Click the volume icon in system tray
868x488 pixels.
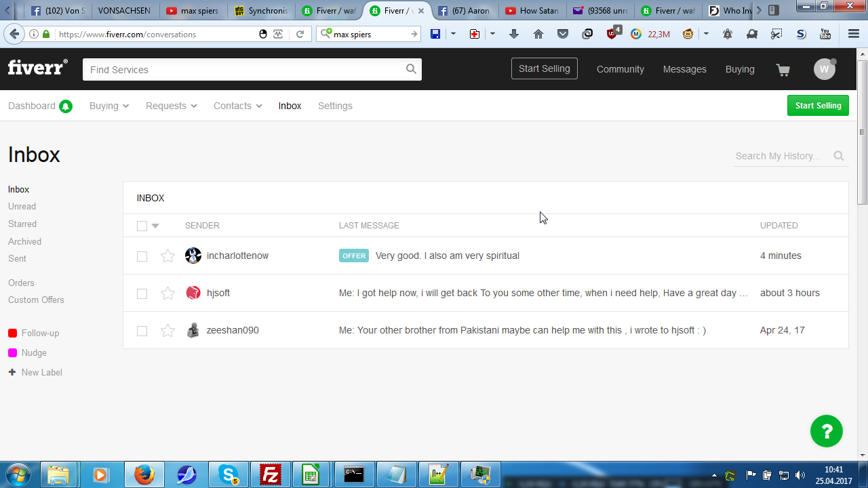800,475
